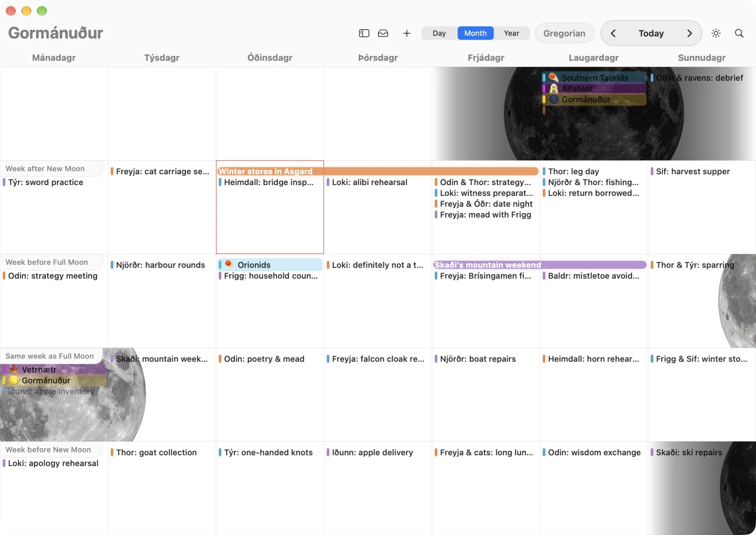756x535 pixels.
Task: Open Winter stores in Asgard banner
Action: 378,171
